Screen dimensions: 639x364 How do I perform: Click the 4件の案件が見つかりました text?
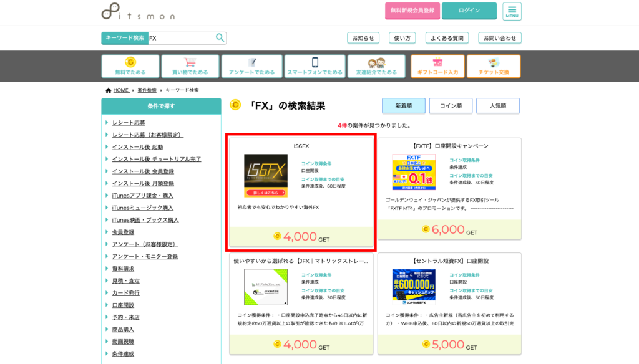(374, 126)
